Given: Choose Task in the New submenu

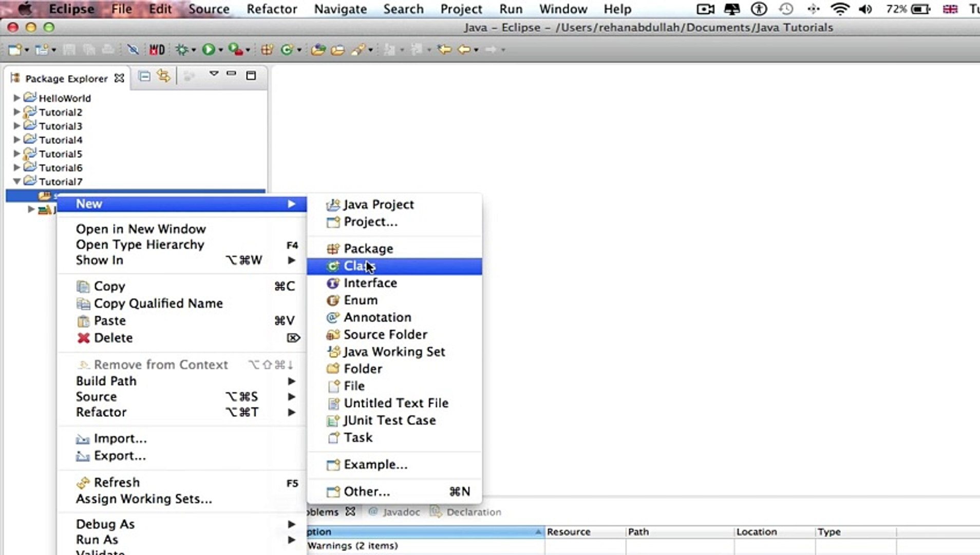Looking at the screenshot, I should coord(394,438).
